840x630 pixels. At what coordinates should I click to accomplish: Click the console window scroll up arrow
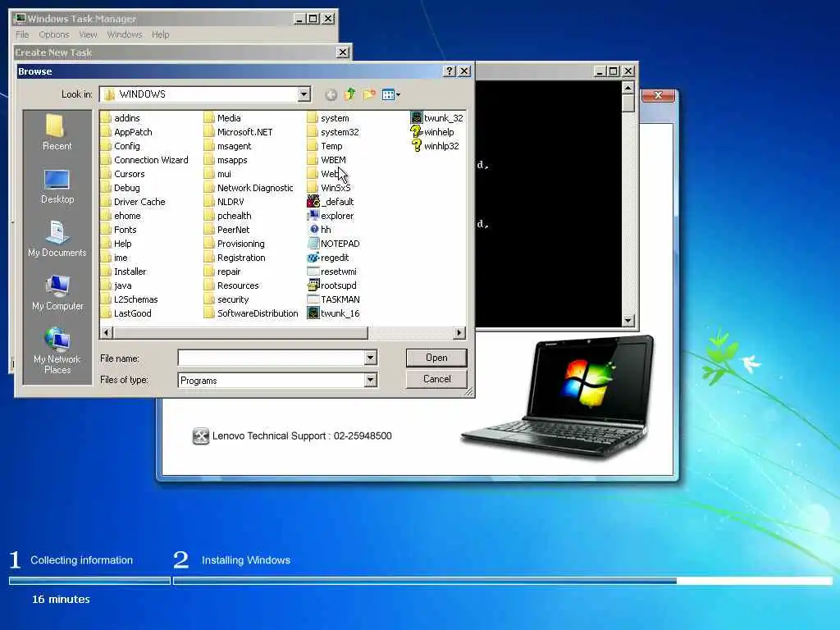(x=628, y=87)
